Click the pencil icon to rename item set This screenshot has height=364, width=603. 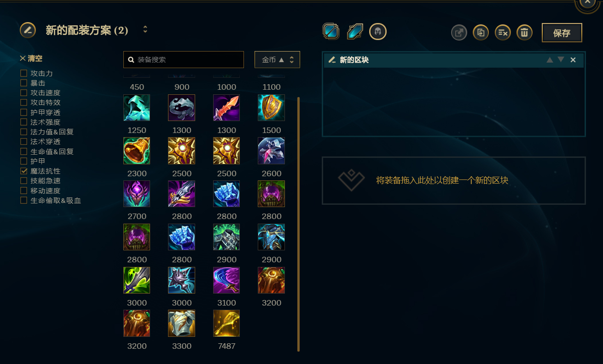28,30
